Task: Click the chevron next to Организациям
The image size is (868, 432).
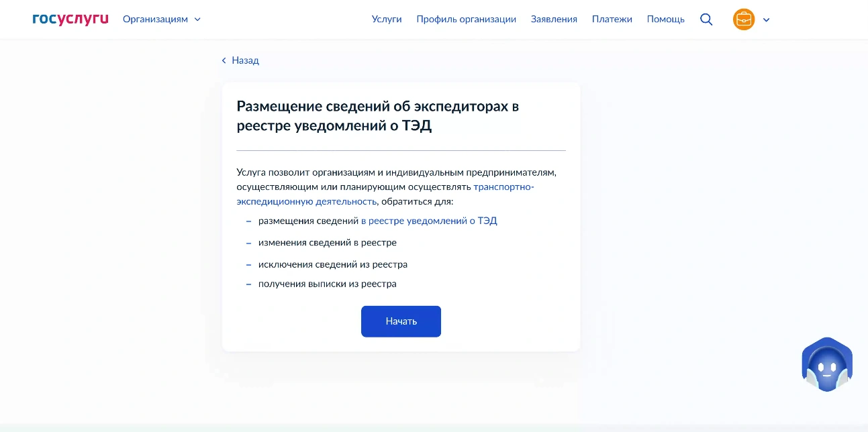Action: coord(197,19)
